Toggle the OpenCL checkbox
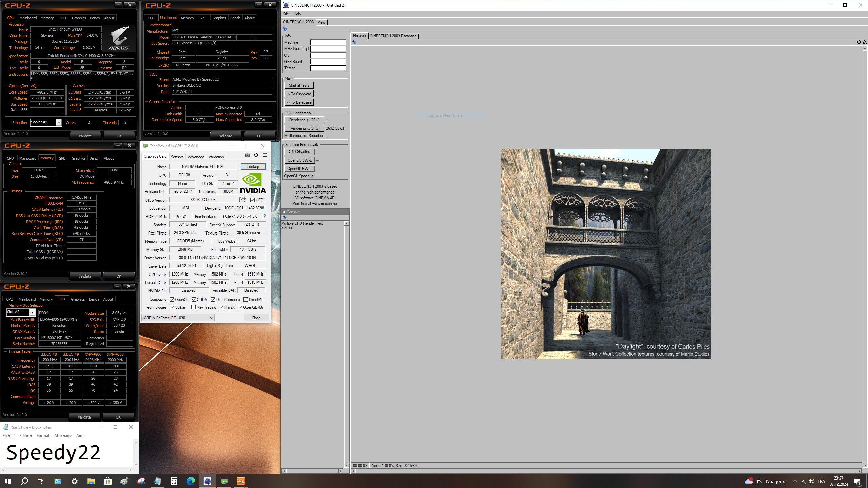The height and width of the screenshot is (488, 868). point(172,300)
